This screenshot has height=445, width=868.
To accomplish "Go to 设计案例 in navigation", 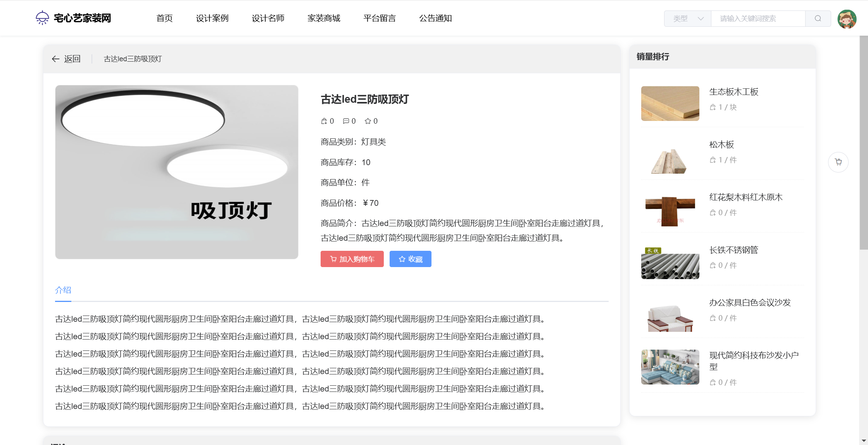I will pos(212,18).
